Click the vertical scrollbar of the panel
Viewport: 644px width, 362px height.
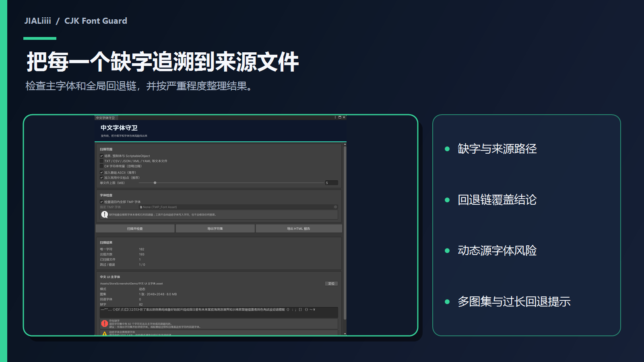pos(345,232)
